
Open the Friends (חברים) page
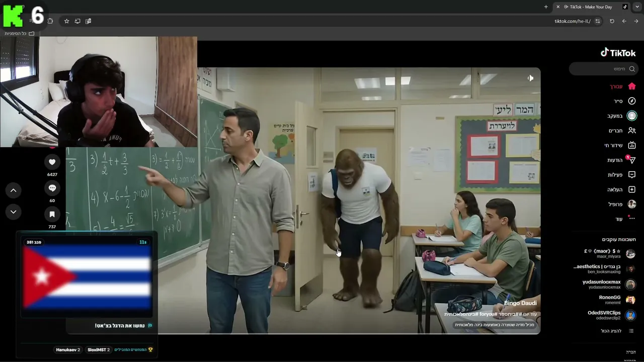(622, 131)
